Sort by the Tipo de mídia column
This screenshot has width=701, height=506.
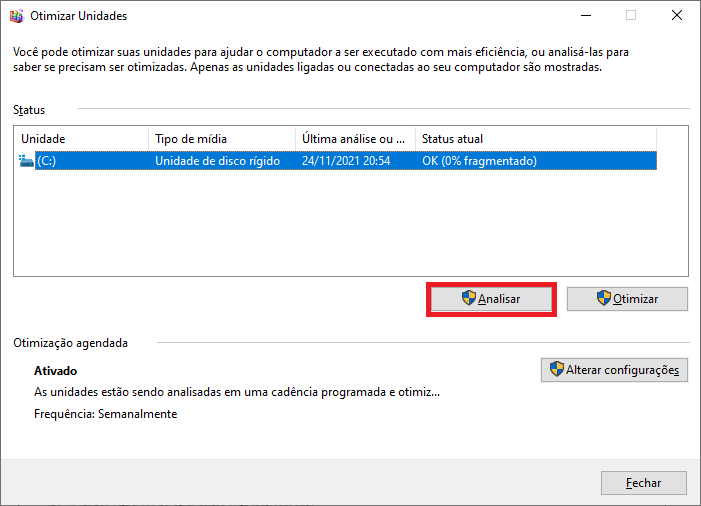click(x=222, y=139)
